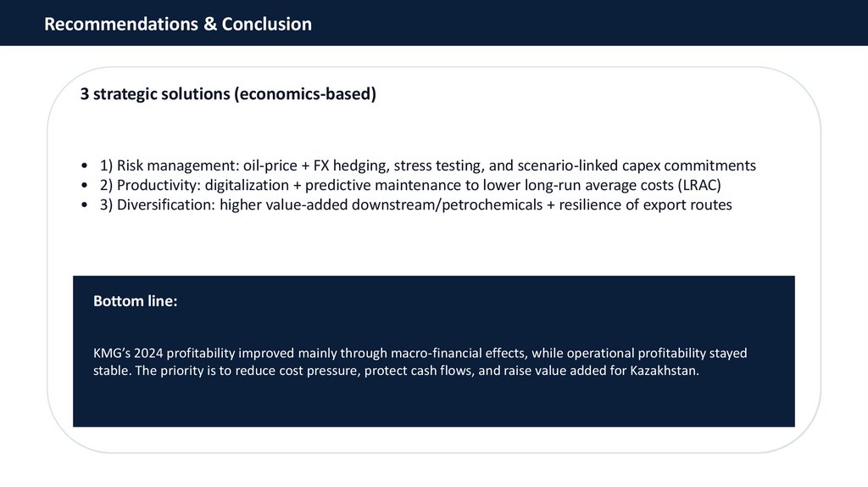The height and width of the screenshot is (487, 868).
Task: Click "FX hedging" in the first bullet
Action: coord(350,165)
